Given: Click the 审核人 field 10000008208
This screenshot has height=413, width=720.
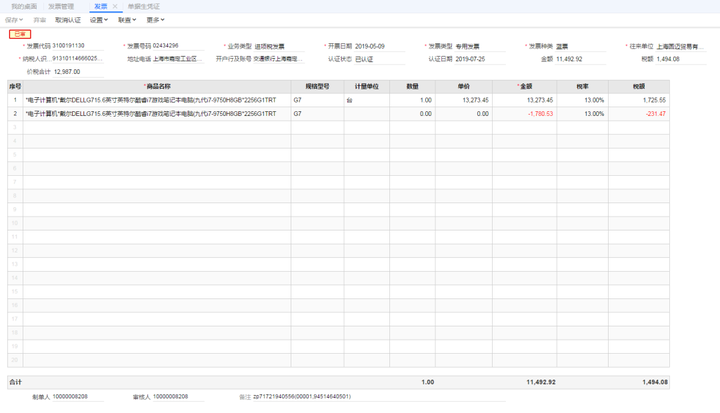Looking at the screenshot, I should point(178,397).
